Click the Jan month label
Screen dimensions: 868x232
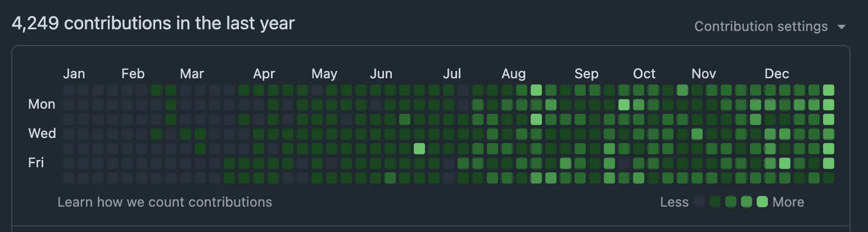click(x=74, y=74)
